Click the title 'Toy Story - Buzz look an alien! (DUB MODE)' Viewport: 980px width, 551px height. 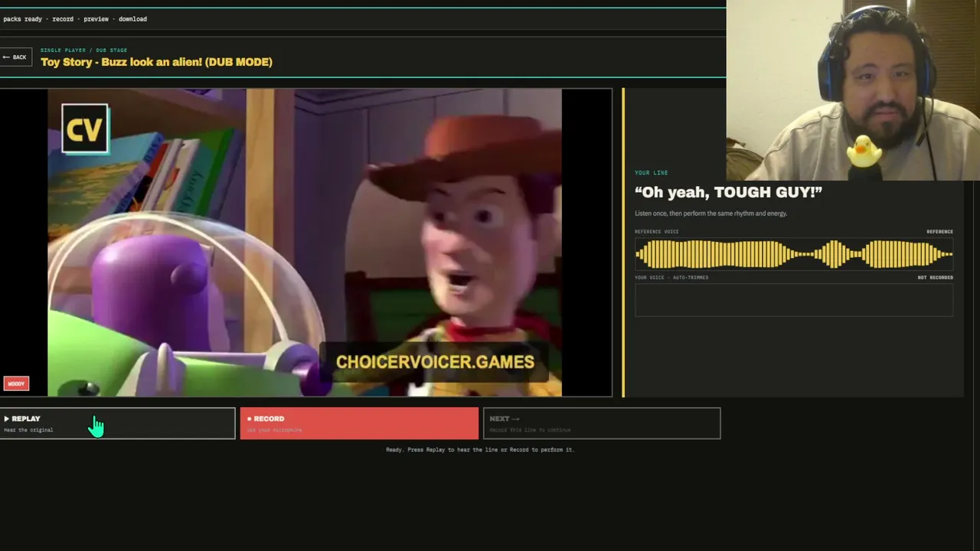tap(156, 62)
